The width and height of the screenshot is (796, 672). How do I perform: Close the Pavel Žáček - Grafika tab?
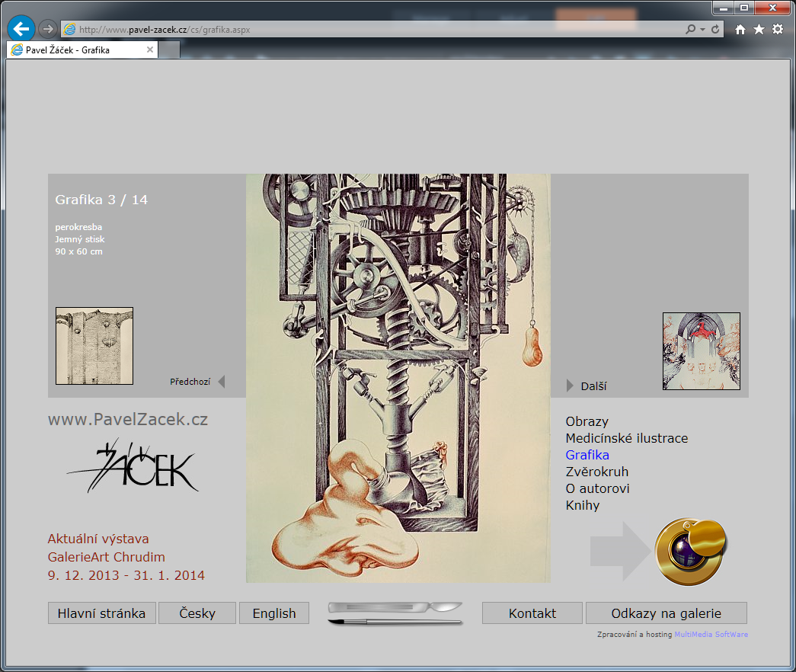click(150, 50)
